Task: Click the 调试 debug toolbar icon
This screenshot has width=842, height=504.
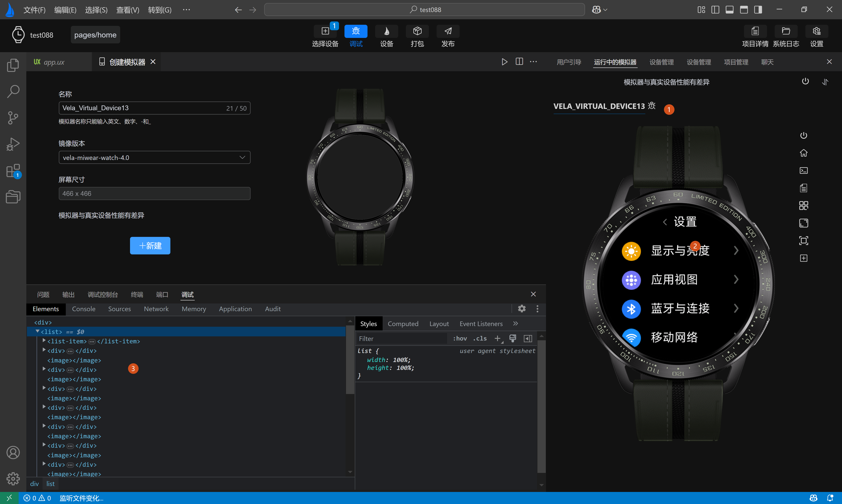Action: pos(355,31)
